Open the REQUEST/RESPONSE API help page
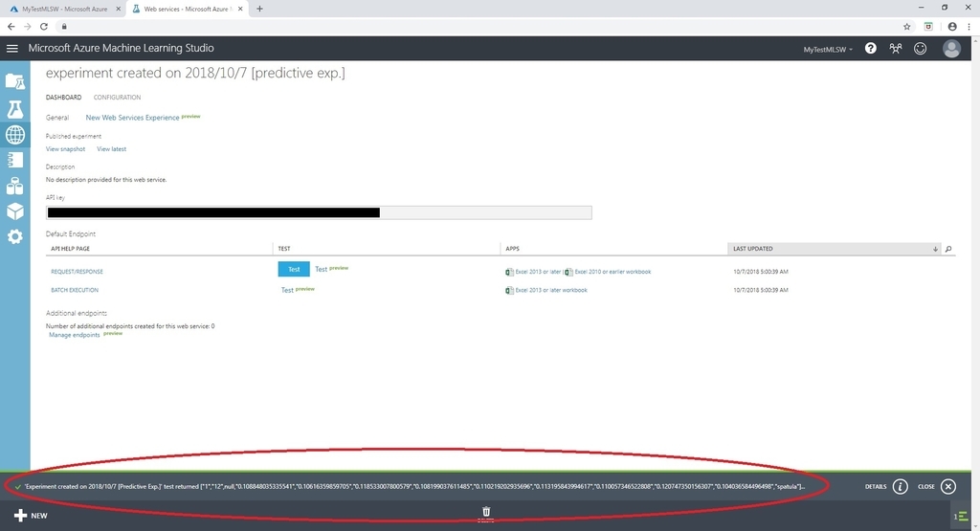This screenshot has width=980, height=531. (x=77, y=272)
